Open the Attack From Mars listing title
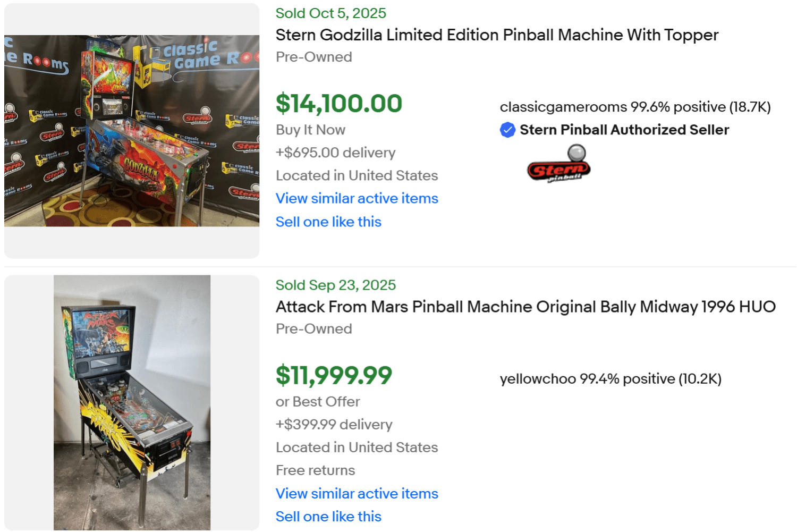797x532 pixels. point(525,307)
